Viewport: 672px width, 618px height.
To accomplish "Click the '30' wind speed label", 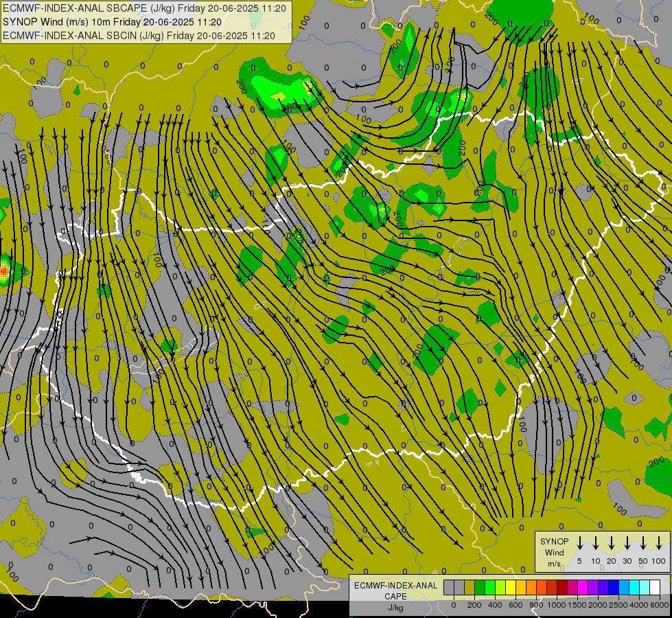I will click(x=627, y=561).
